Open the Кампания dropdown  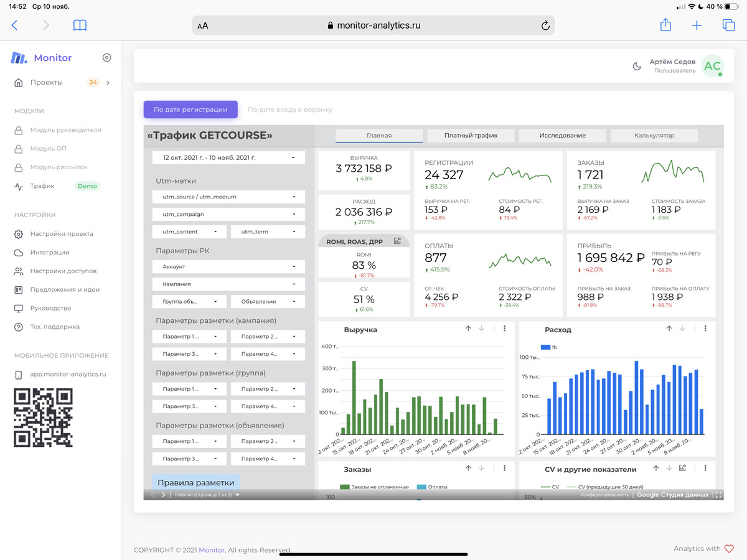coord(228,284)
